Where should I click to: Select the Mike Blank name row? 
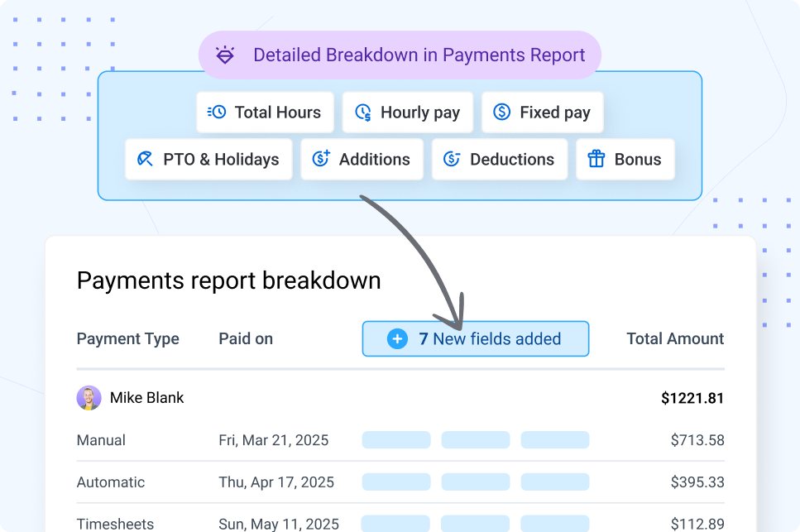pos(147,398)
